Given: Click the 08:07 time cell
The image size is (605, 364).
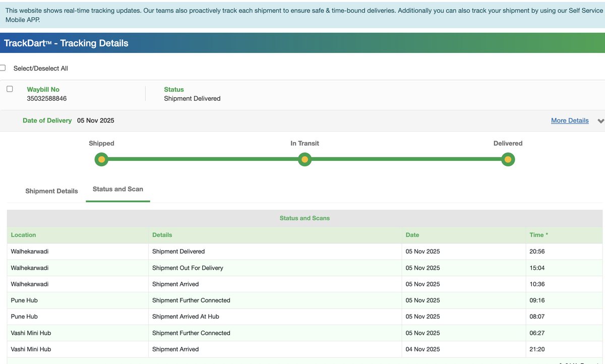Looking at the screenshot, I should 537,317.
